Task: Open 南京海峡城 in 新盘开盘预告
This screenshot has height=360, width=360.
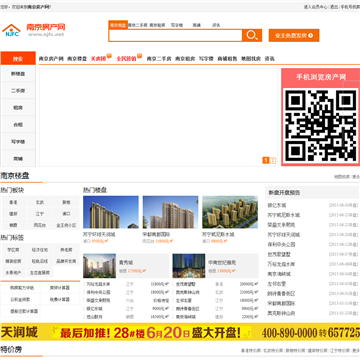Action: click(x=279, y=274)
